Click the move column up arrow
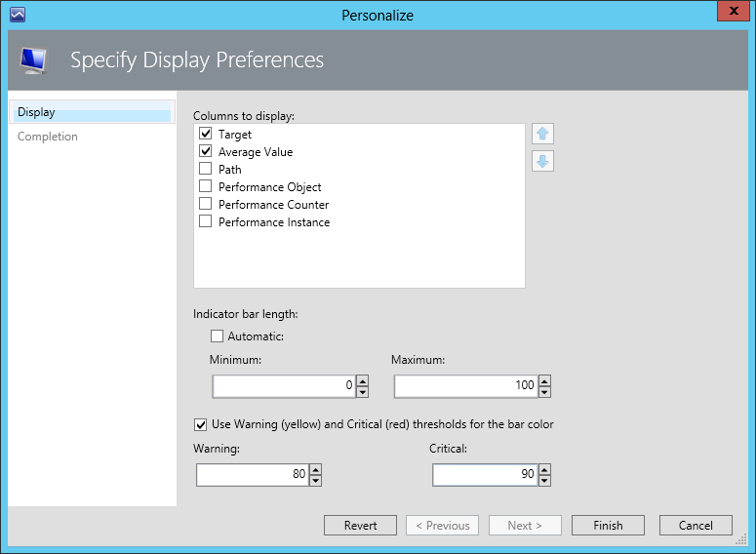Screen dimensions: 756x554 point(543,134)
